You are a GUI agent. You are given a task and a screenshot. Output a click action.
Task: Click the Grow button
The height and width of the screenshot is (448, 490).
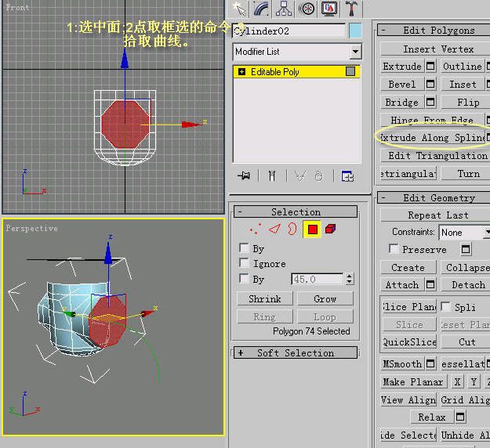pos(325,298)
